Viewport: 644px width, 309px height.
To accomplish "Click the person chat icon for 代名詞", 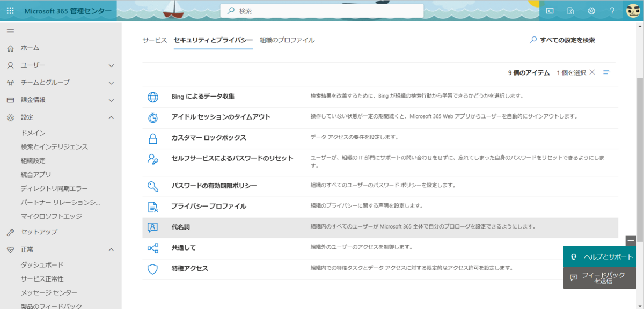I will 153,227.
